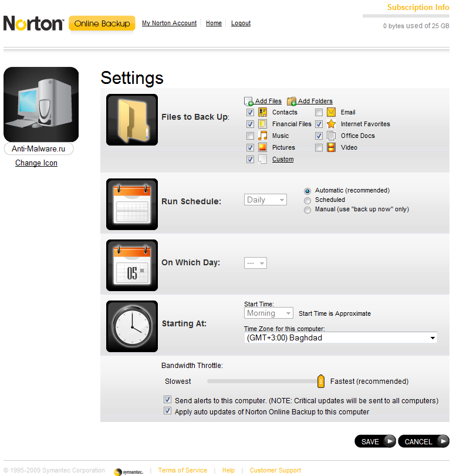Select the Automatic (recommended) radio button
This screenshot has width=453, height=476.
click(307, 191)
